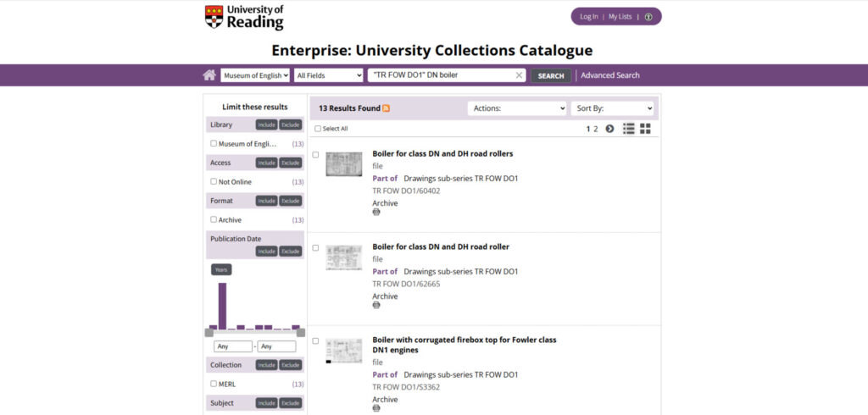Click reference text TR FOW DO1/62665
The height and width of the screenshot is (415, 868).
(406, 284)
